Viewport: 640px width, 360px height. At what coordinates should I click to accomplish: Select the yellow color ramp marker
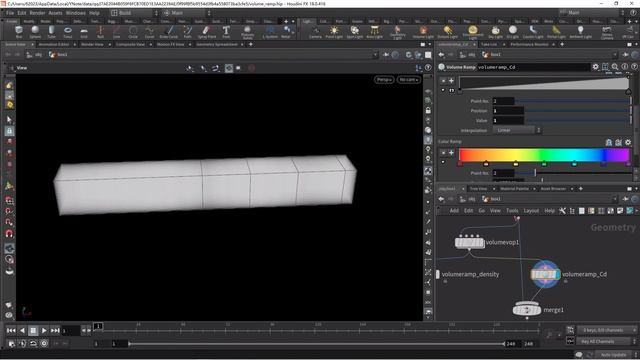[x=516, y=164]
